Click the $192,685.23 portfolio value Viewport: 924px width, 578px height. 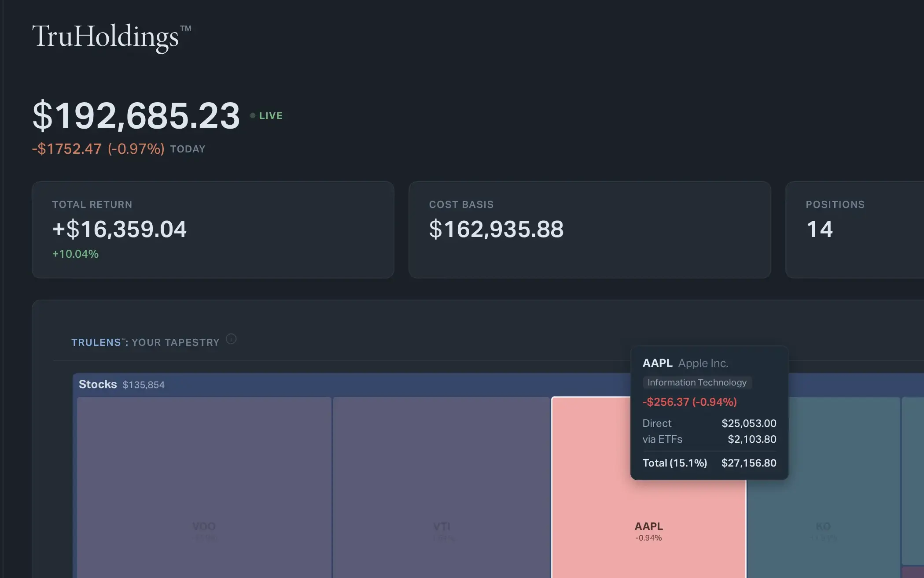(x=136, y=115)
